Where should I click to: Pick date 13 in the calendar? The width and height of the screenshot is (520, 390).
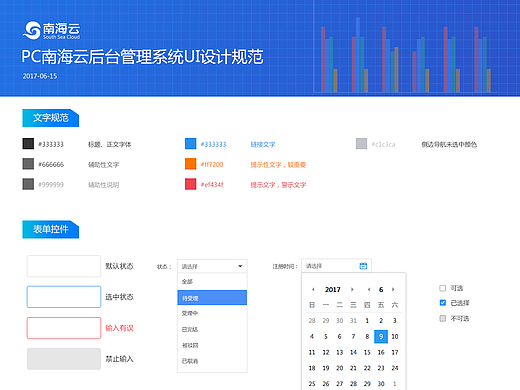coord(339,352)
